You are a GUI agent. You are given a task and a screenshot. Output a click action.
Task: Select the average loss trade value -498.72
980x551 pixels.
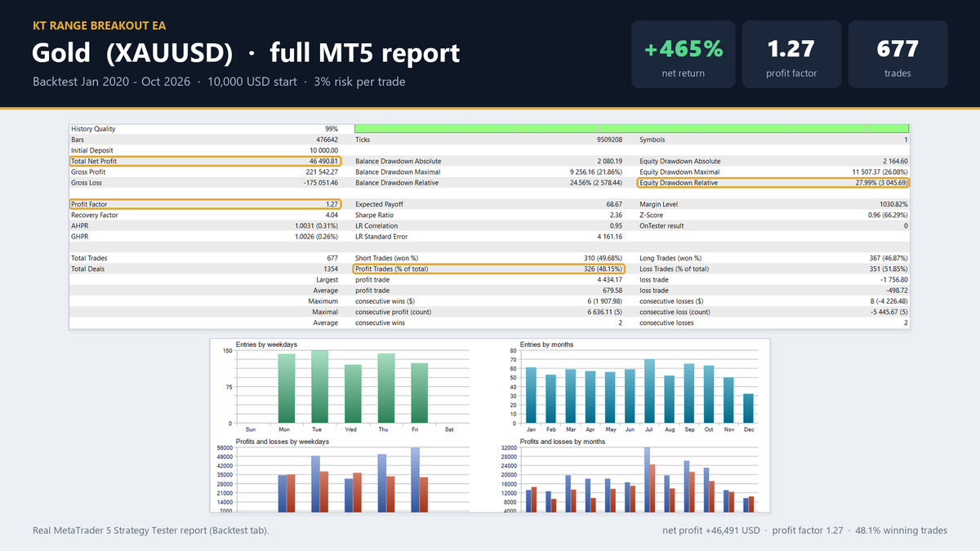click(898, 290)
